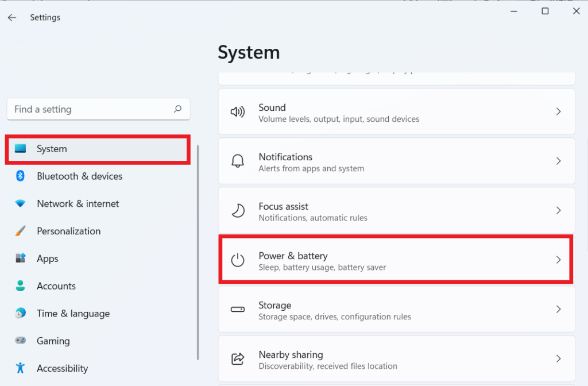Click the Power & battery icon

(x=238, y=260)
